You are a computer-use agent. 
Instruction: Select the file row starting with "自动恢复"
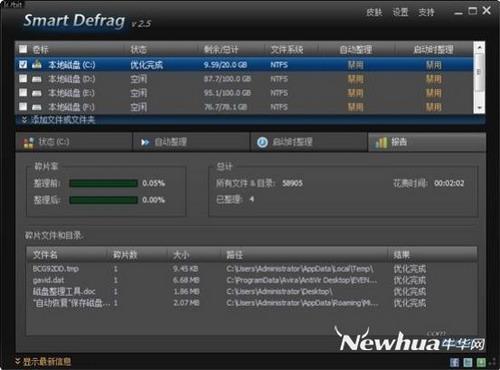click(252, 303)
